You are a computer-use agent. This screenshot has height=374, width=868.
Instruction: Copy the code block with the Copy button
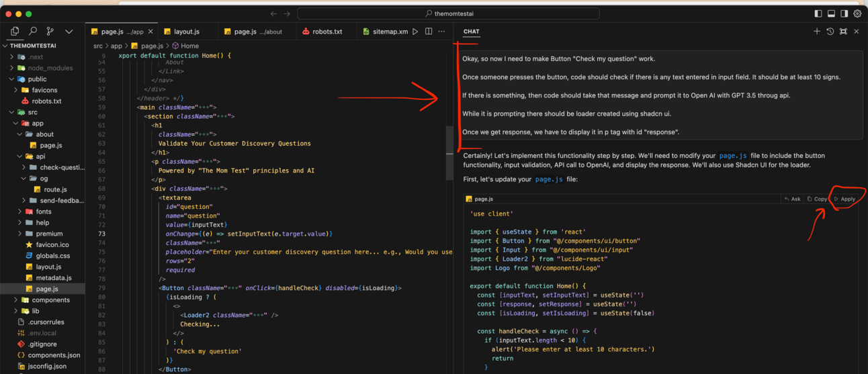(x=817, y=199)
